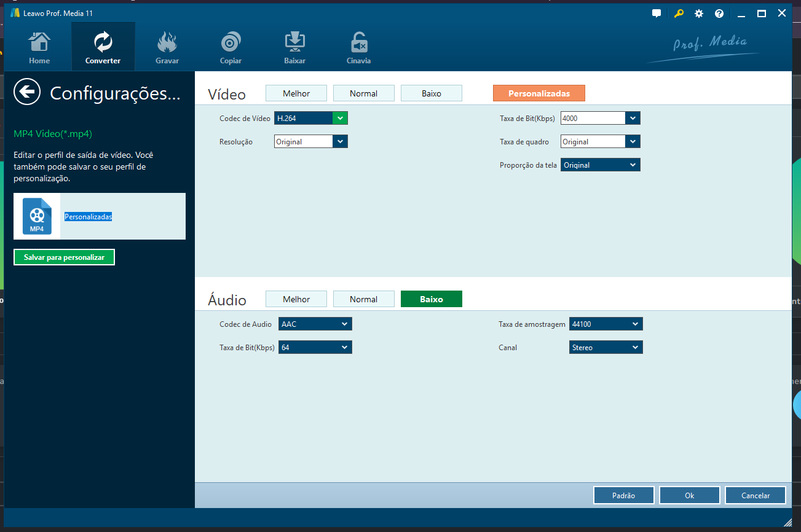The image size is (801, 532).
Task: Open settings gear in title bar
Action: click(699, 14)
